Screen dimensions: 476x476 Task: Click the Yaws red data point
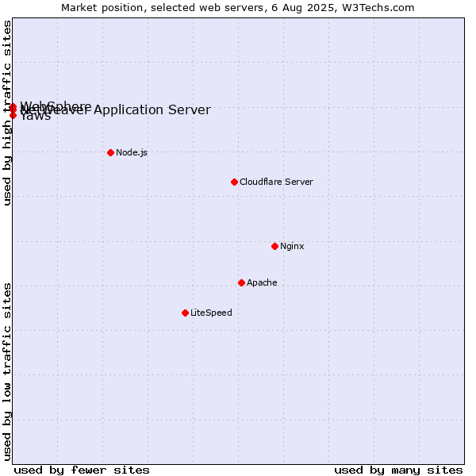pyautogui.click(x=13, y=115)
